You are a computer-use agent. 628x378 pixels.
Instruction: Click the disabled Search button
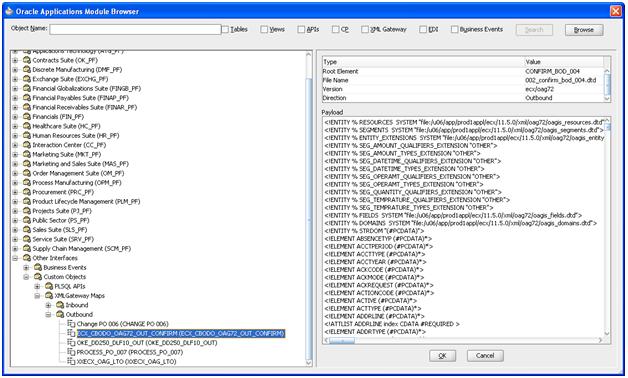point(534,30)
